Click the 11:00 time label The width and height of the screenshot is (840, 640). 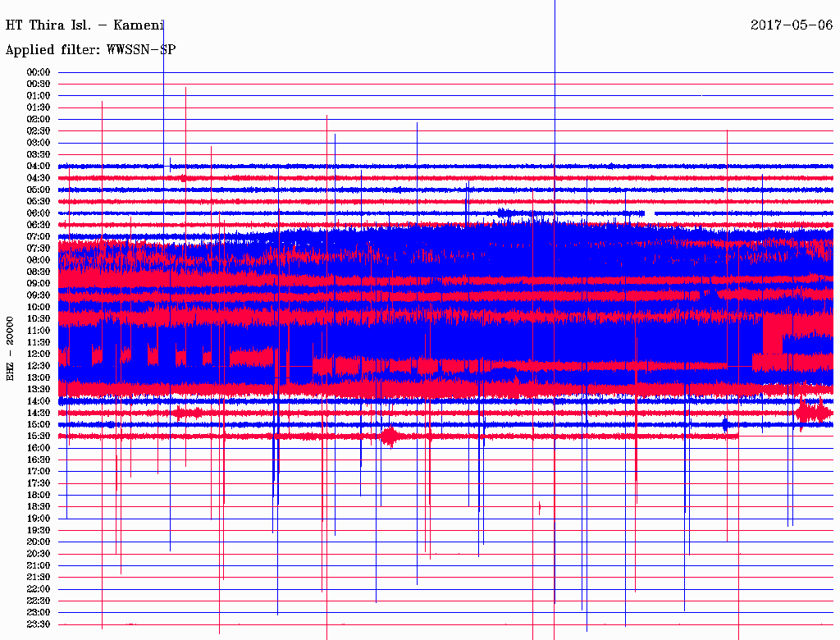(x=39, y=330)
